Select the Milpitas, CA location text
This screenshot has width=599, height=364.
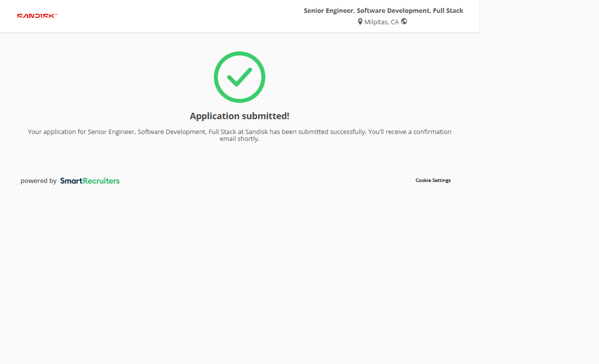[x=381, y=22]
